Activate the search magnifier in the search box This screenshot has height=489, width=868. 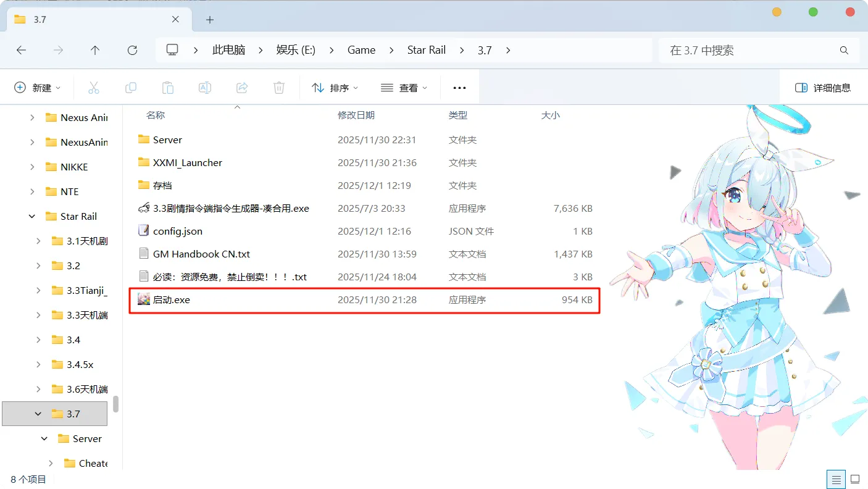[x=844, y=50]
